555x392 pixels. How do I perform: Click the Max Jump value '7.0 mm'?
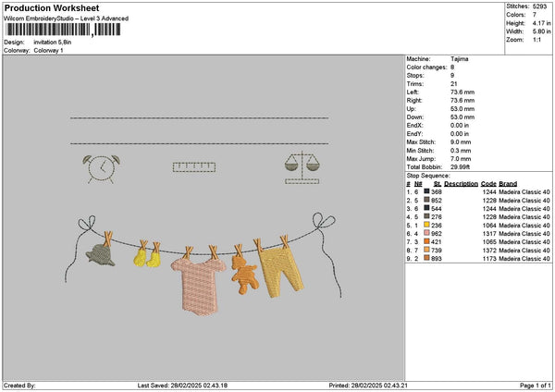[x=461, y=159]
